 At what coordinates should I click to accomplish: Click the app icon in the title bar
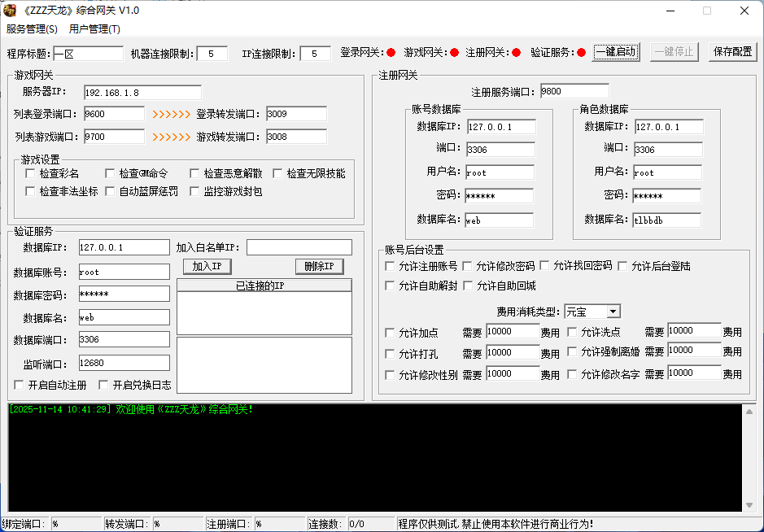[11, 11]
